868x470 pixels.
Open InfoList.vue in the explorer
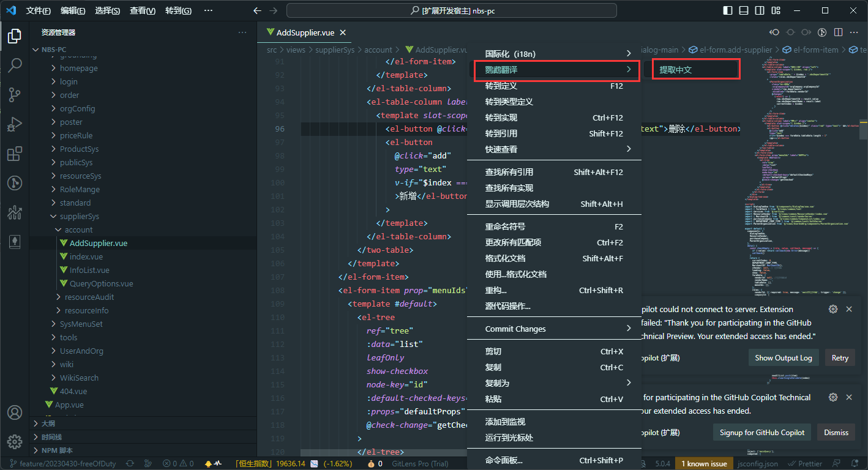tap(89, 270)
